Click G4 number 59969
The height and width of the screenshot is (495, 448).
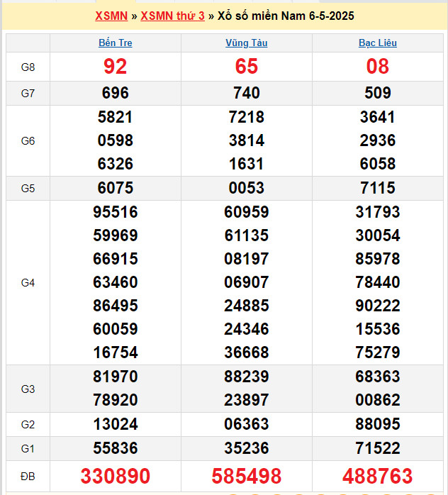pos(116,235)
